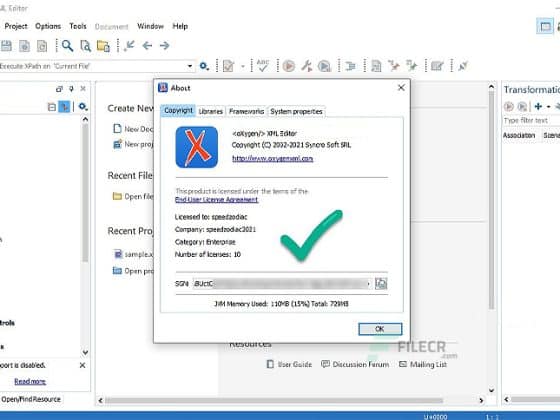Open the Discussion Forum link
The height and width of the screenshot is (420, 560).
(355, 364)
